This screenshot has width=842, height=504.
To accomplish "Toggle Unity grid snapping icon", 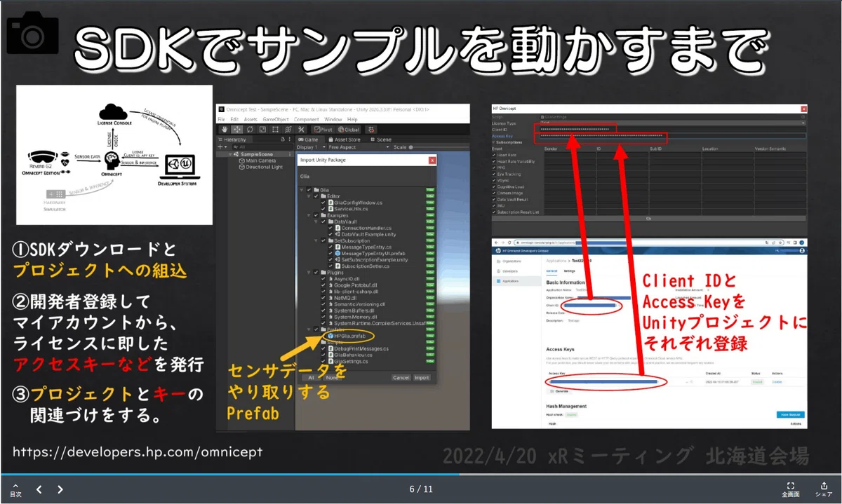I will pyautogui.click(x=371, y=129).
